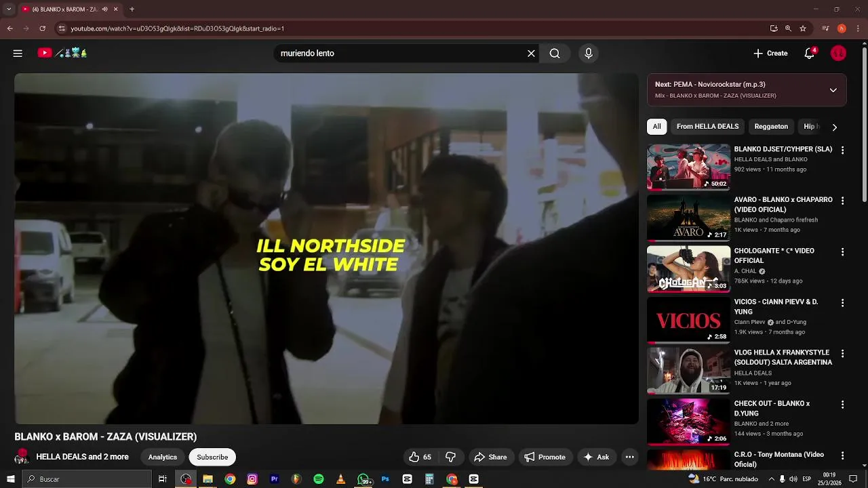Open C.R.O - Tony Montana video title
The image size is (868, 488).
tap(779, 459)
